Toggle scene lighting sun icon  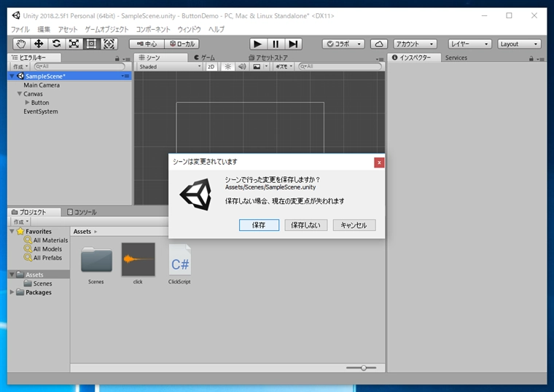[x=227, y=66]
